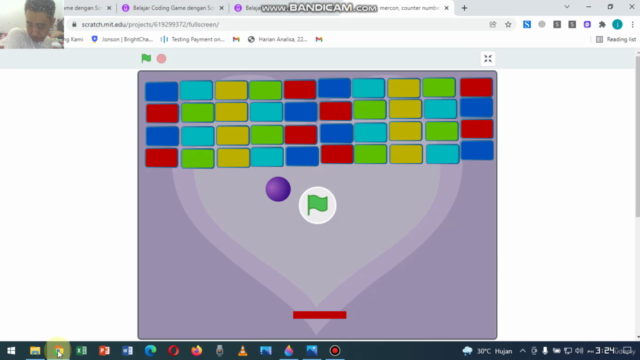The width and height of the screenshot is (640, 360).
Task: Open the Reading list
Action: (616, 39)
